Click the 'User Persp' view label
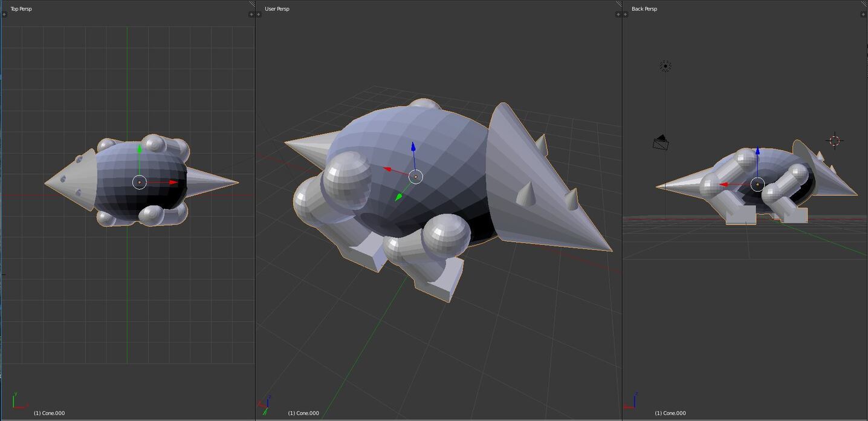Viewport: 868px width, 421px height. [x=277, y=9]
